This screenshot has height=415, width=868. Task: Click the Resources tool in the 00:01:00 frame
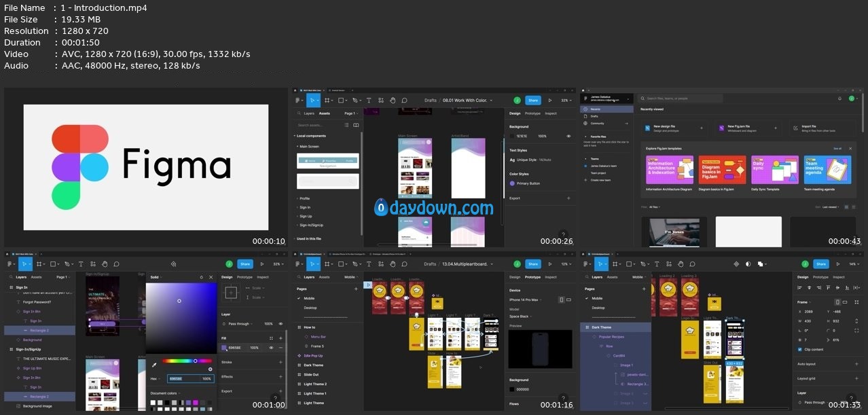[x=94, y=264]
